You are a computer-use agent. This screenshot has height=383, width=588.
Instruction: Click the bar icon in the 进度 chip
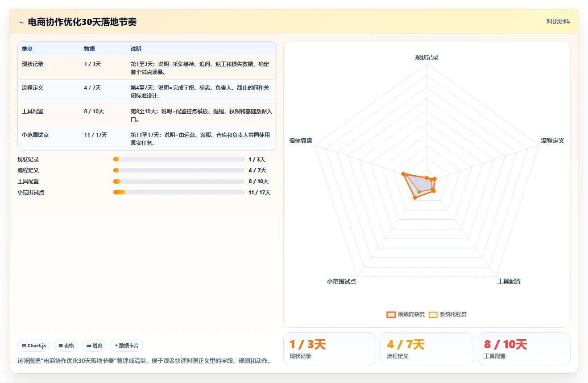pyautogui.click(x=89, y=346)
